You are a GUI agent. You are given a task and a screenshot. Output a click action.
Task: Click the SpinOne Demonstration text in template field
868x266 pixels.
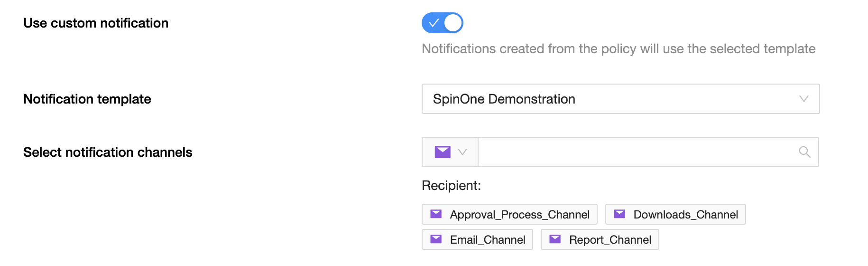pyautogui.click(x=504, y=99)
